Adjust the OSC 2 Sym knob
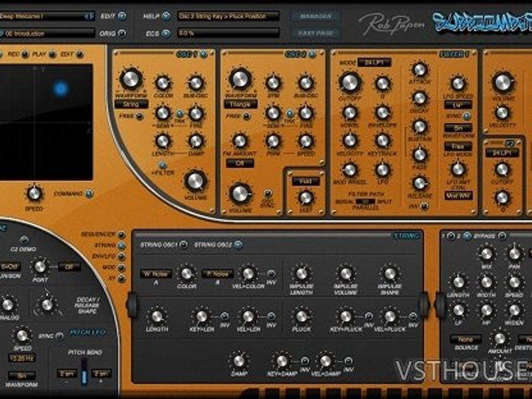 [273, 83]
